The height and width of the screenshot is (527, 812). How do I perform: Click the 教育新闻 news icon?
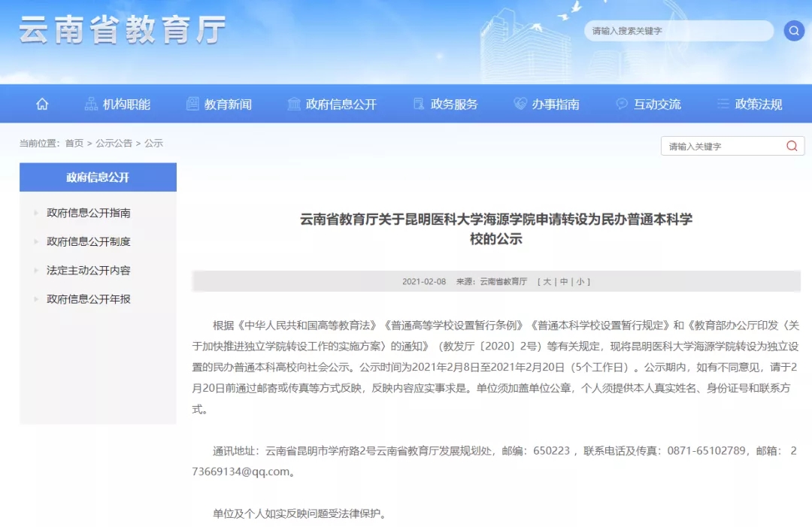(193, 104)
